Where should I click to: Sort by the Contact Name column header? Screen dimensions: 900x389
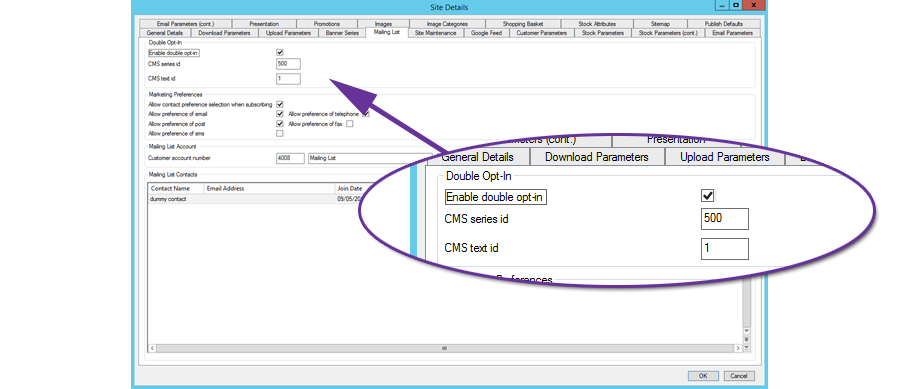[x=176, y=188]
